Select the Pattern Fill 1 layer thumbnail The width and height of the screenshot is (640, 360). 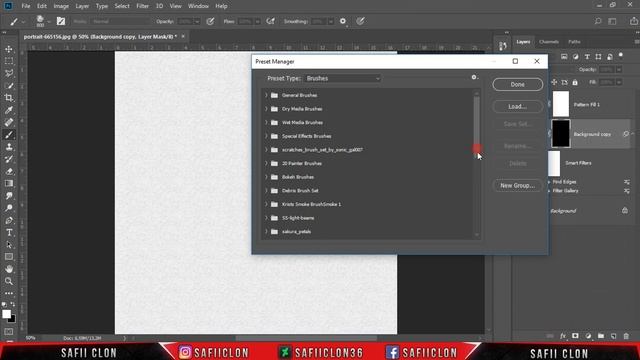coord(561,104)
